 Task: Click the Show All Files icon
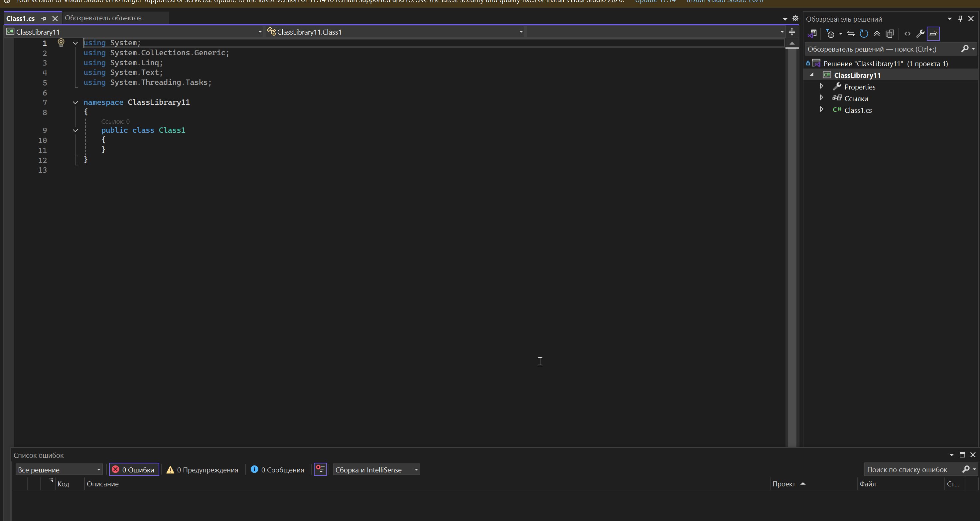tap(890, 34)
